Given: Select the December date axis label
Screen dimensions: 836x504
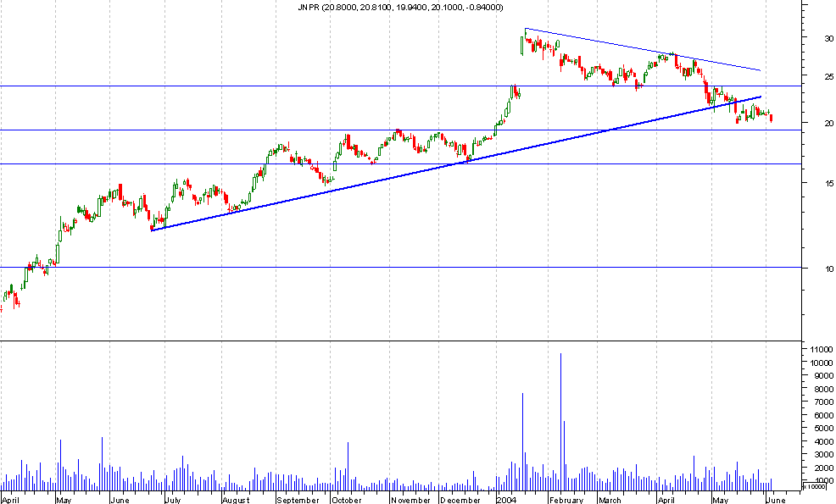Looking at the screenshot, I should (460, 501).
